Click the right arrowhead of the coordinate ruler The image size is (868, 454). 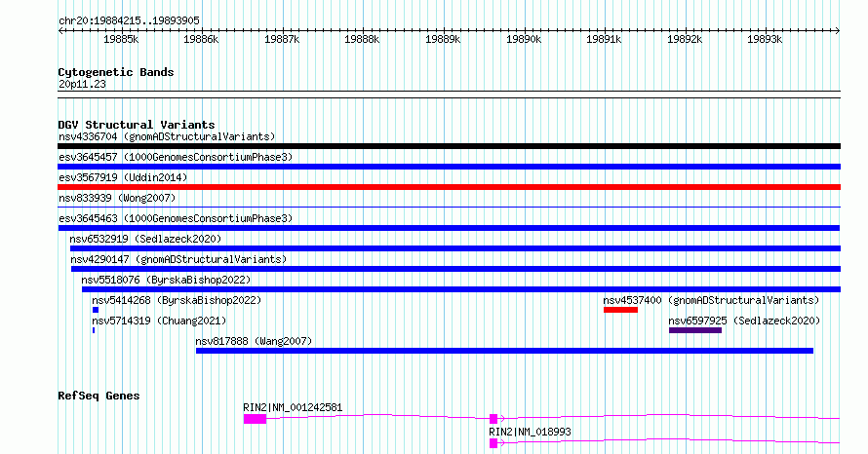[x=838, y=31]
